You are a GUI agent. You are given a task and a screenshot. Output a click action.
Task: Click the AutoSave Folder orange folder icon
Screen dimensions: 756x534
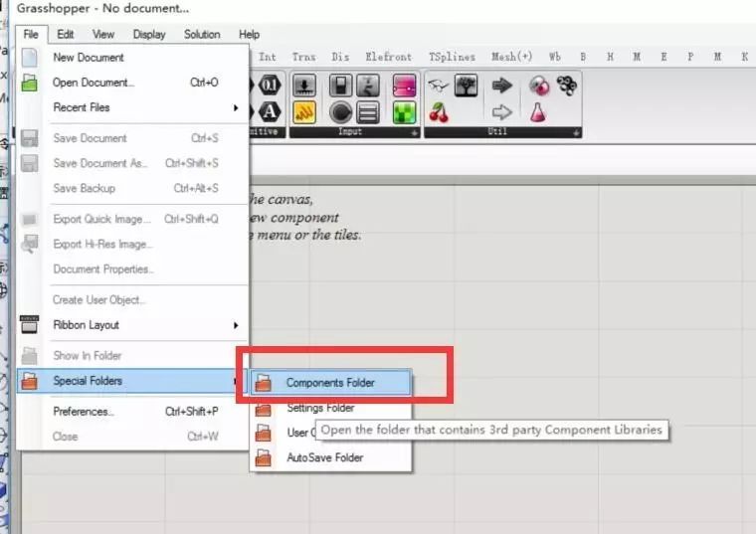pyautogui.click(x=263, y=457)
